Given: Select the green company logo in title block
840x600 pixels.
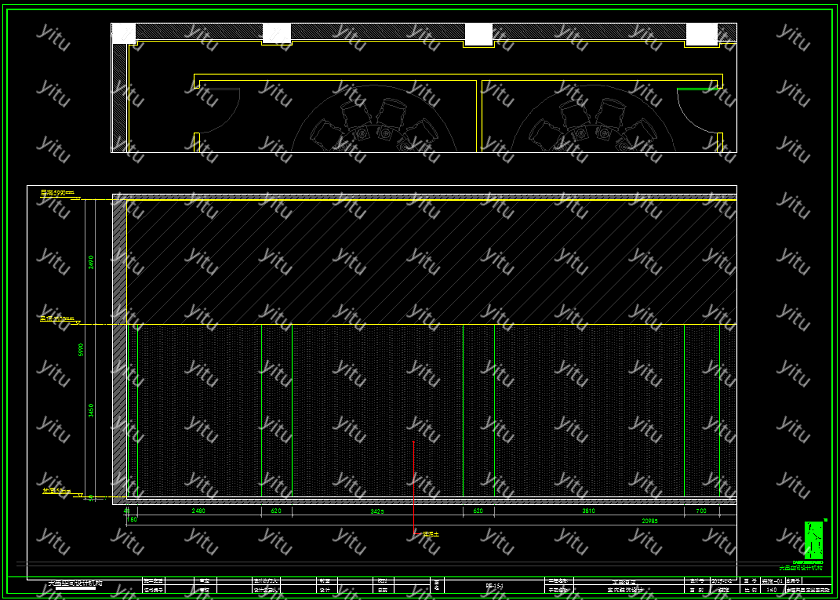Looking at the screenshot, I should 814,539.
